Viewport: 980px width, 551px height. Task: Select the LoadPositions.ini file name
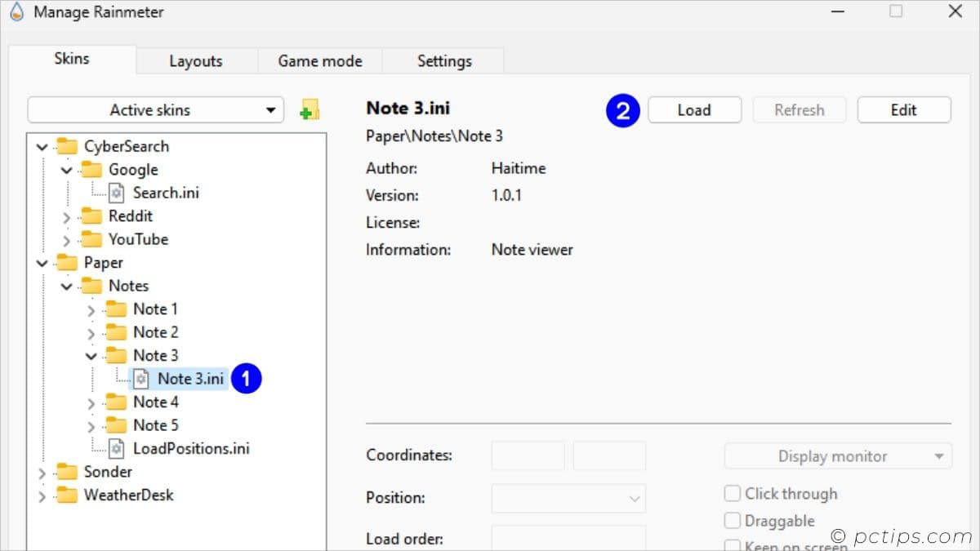point(191,449)
